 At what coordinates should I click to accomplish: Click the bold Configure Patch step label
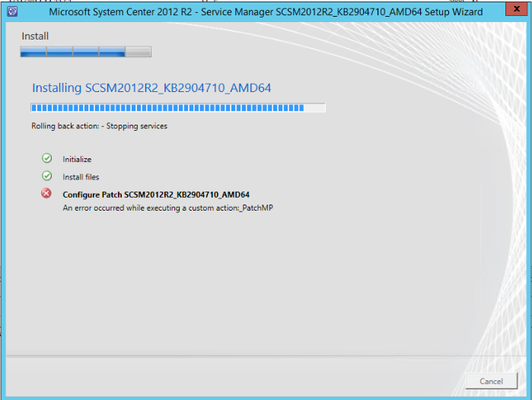pyautogui.click(x=156, y=195)
